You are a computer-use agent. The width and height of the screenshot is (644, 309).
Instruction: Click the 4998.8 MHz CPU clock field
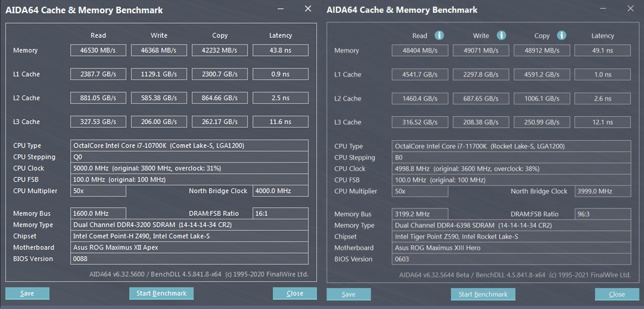511,169
